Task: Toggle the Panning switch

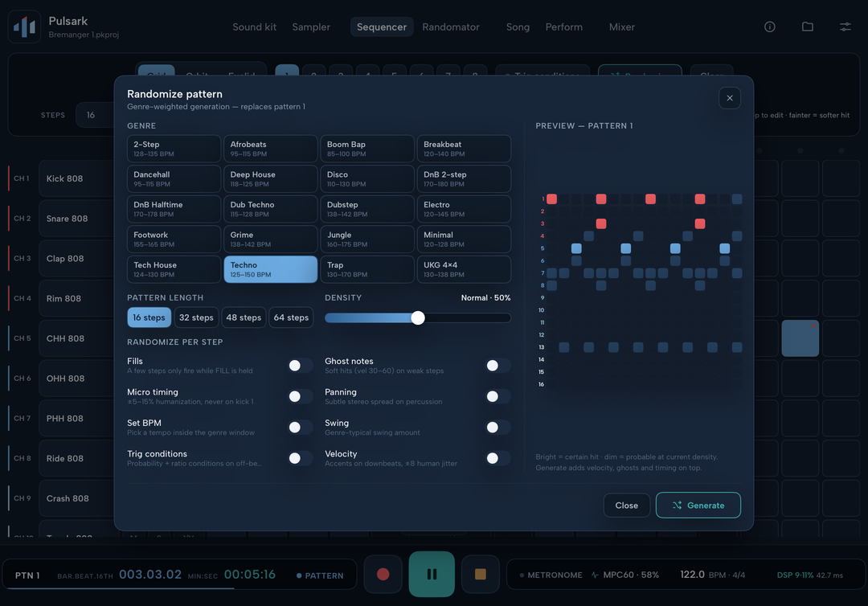Action: click(498, 396)
